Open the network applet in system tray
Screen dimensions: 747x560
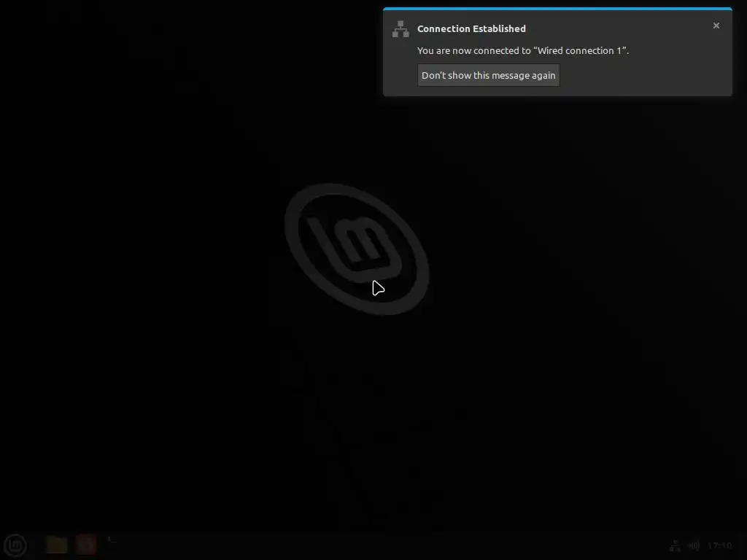pos(675,545)
